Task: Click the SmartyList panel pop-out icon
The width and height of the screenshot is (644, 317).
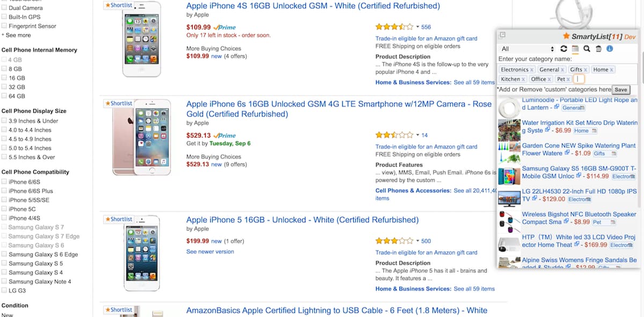Action: pyautogui.click(x=502, y=35)
